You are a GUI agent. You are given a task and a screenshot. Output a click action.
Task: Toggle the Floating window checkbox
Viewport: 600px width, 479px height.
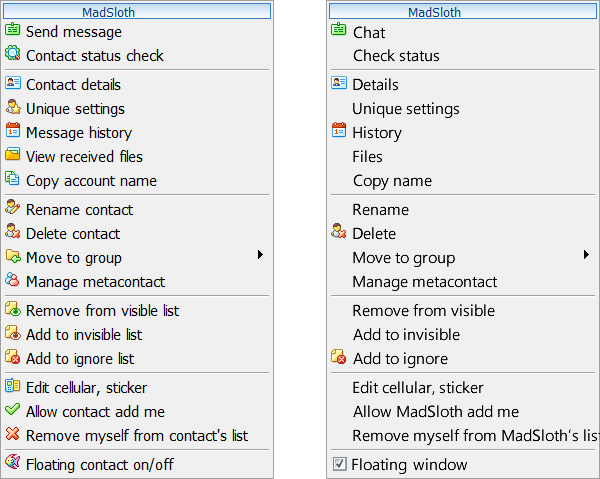pyautogui.click(x=339, y=464)
